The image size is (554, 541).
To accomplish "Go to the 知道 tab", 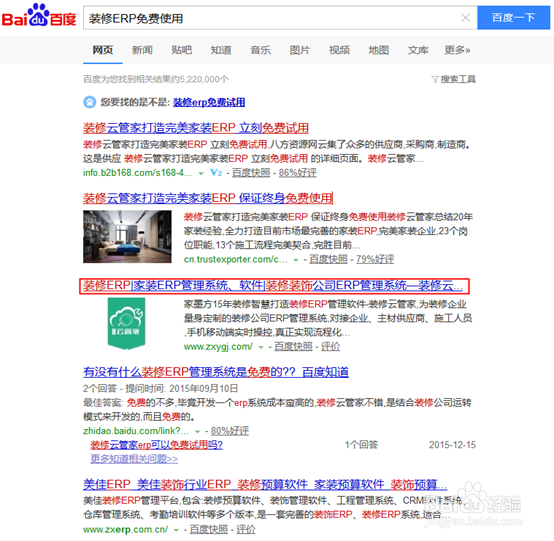I will click(221, 50).
